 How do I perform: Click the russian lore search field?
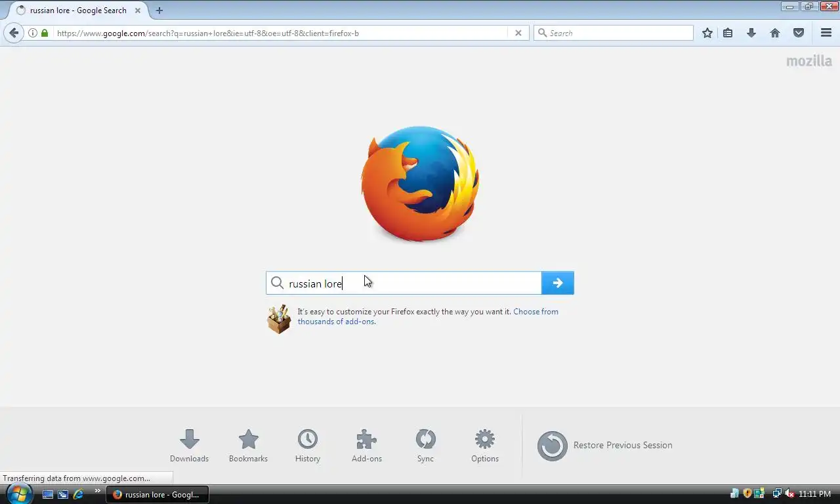click(404, 283)
